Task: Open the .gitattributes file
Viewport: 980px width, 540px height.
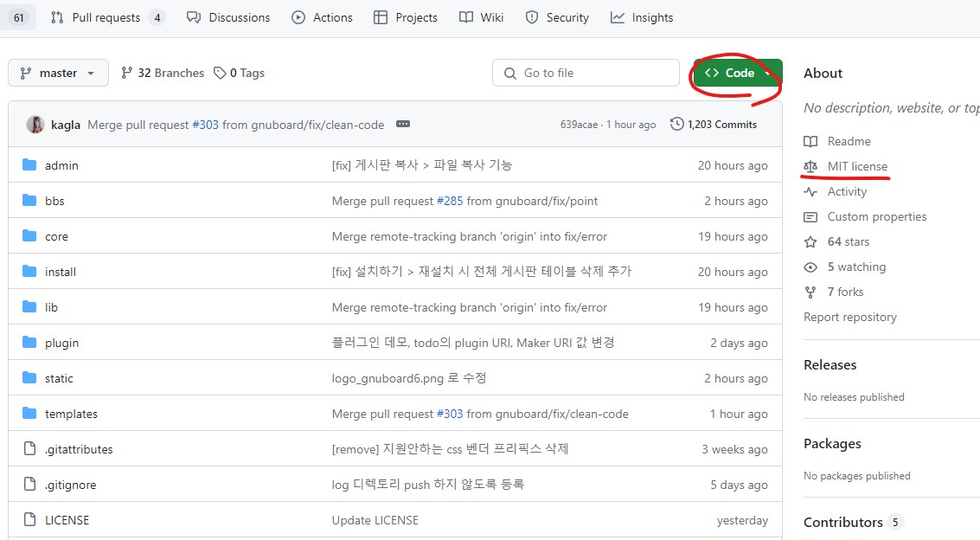Action: [79, 449]
